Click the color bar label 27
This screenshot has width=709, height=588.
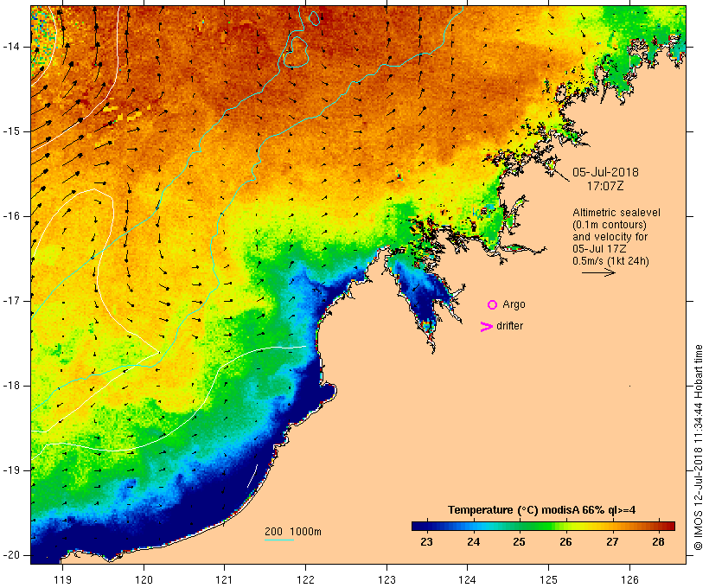[612, 542]
